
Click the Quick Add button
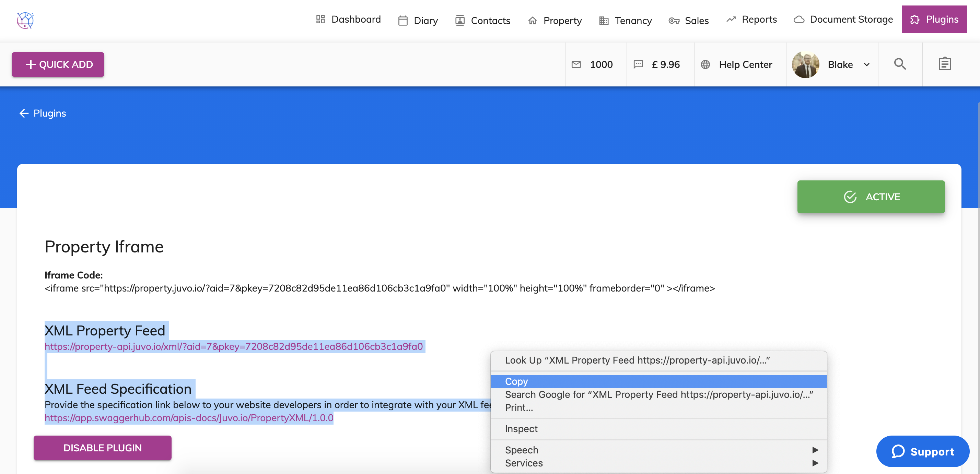(58, 64)
